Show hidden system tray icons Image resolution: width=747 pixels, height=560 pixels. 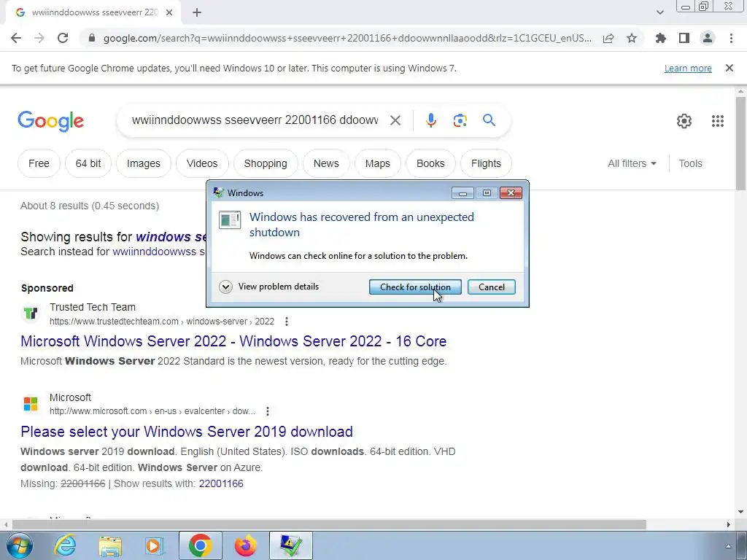click(728, 546)
